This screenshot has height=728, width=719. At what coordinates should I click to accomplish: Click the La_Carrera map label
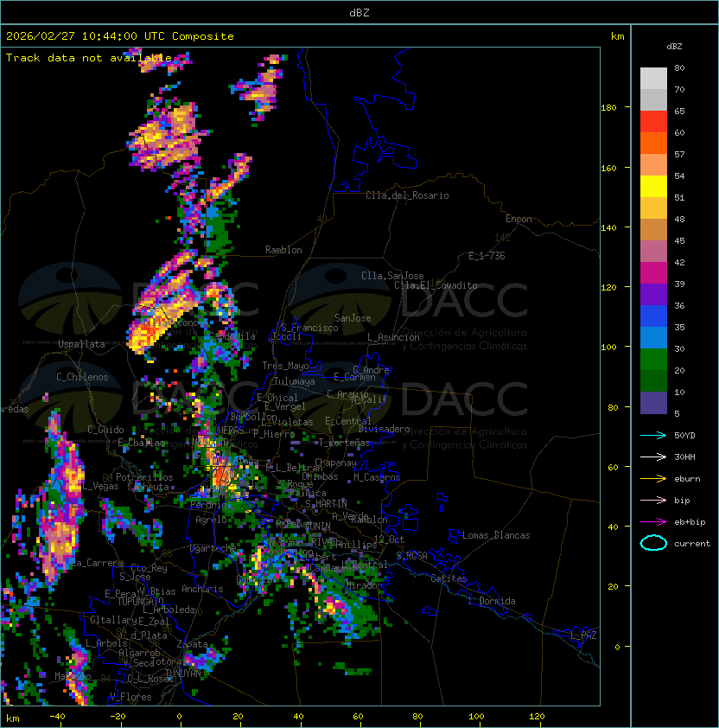(x=97, y=563)
